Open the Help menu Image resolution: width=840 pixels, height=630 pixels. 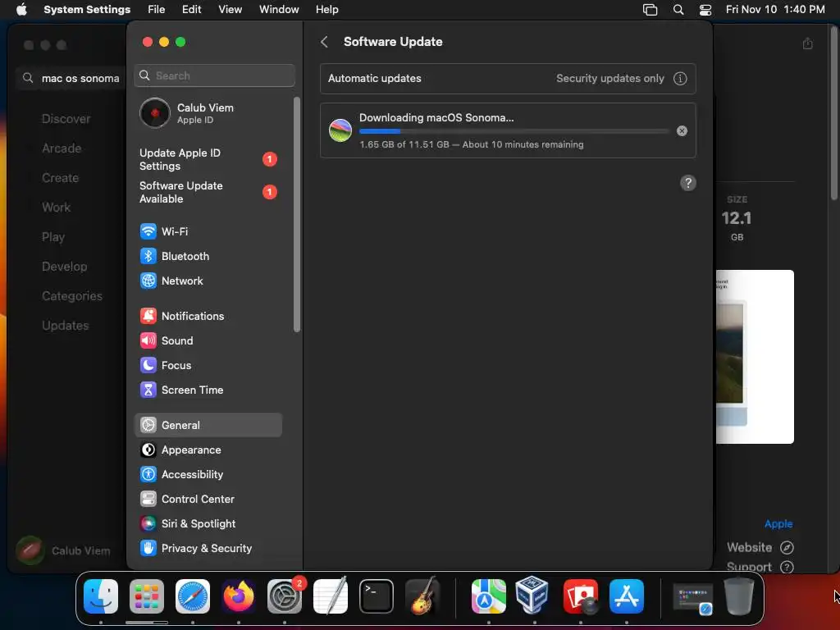326,10
